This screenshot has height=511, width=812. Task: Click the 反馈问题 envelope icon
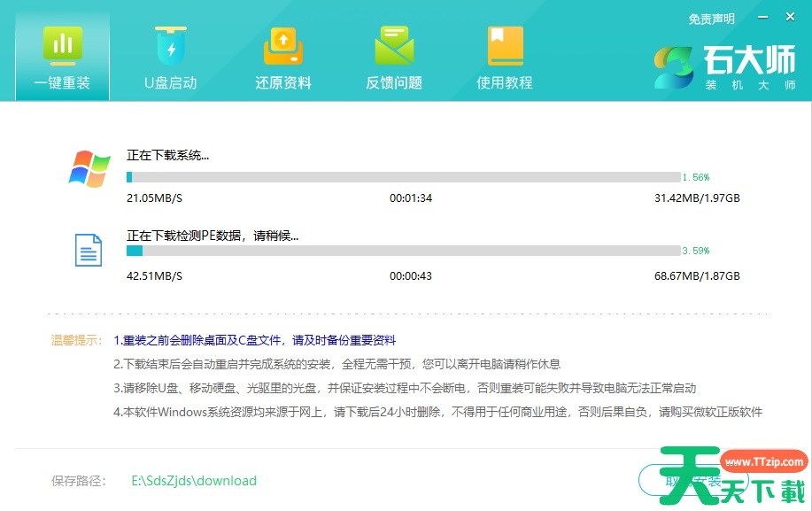coord(393,46)
